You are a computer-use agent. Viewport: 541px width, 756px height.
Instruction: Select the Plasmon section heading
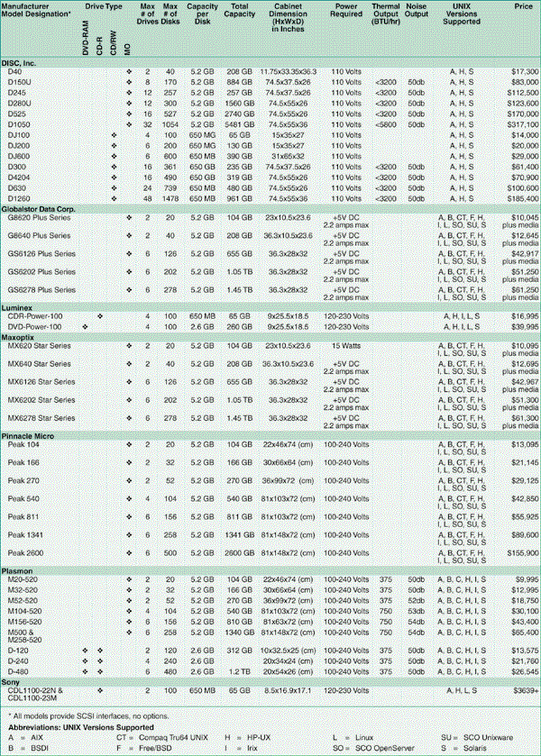tap(17, 571)
